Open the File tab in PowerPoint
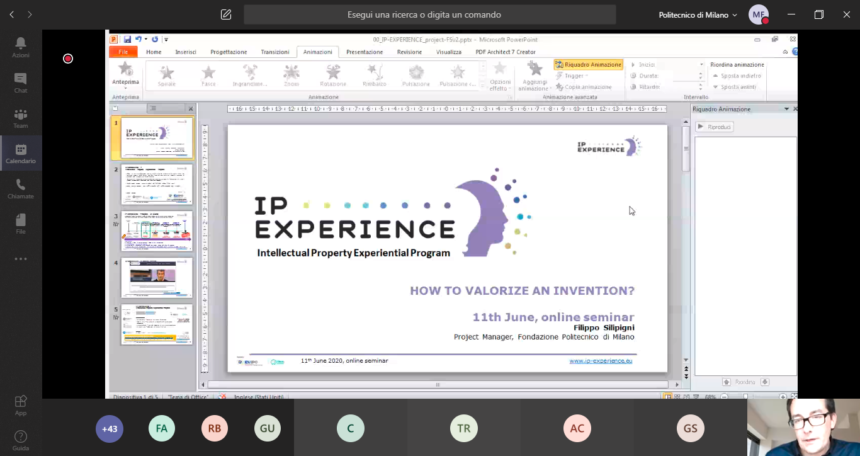Image resolution: width=860 pixels, height=456 pixels. click(x=123, y=52)
